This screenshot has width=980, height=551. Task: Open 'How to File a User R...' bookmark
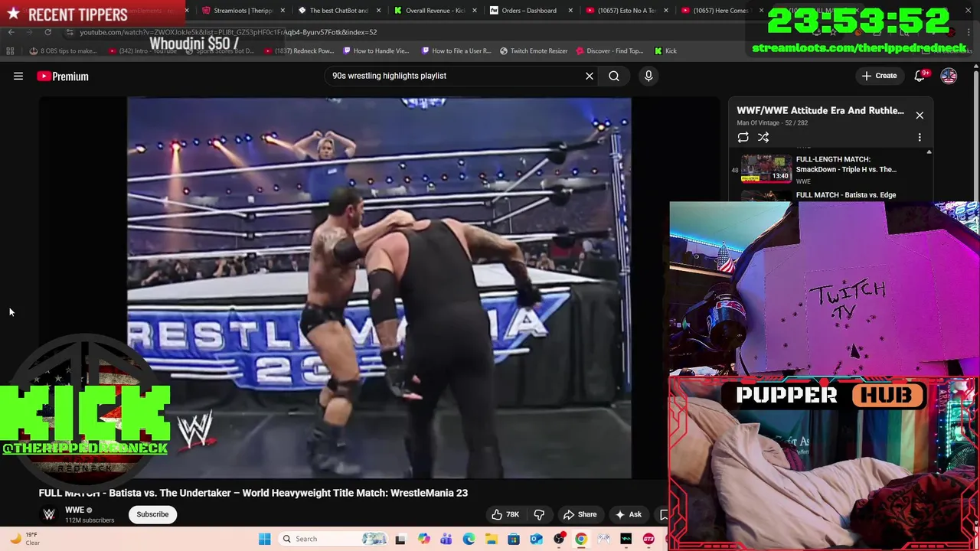(456, 51)
